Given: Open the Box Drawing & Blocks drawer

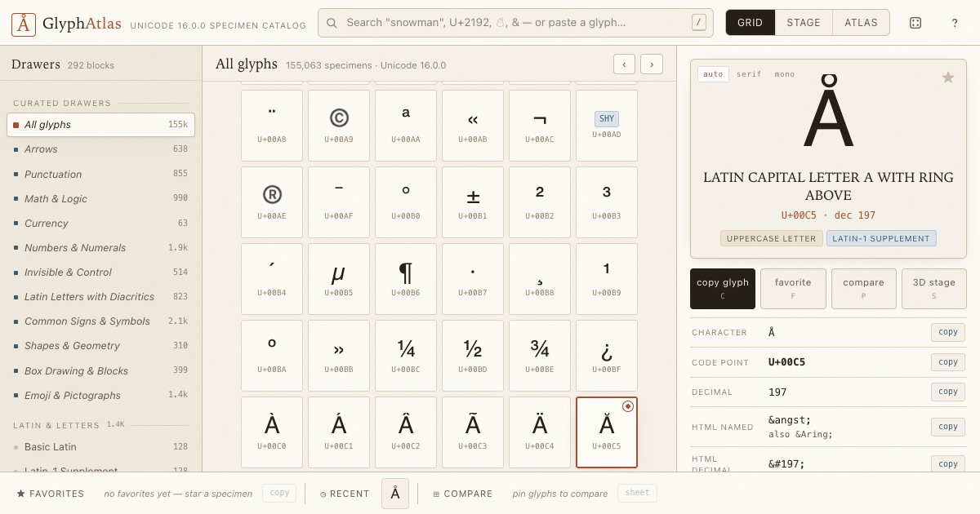Looking at the screenshot, I should tap(101, 370).
